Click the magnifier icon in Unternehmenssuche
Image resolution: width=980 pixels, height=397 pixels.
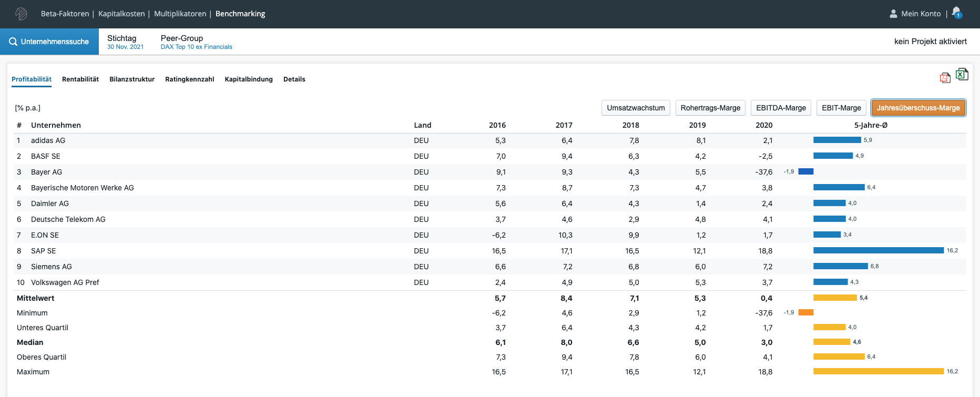coord(13,42)
